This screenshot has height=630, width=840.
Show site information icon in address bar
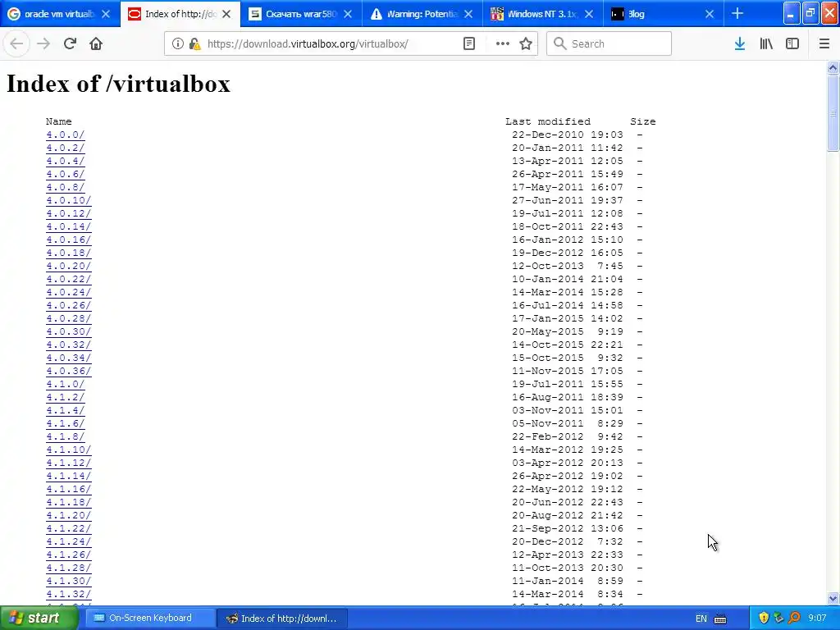click(x=178, y=43)
